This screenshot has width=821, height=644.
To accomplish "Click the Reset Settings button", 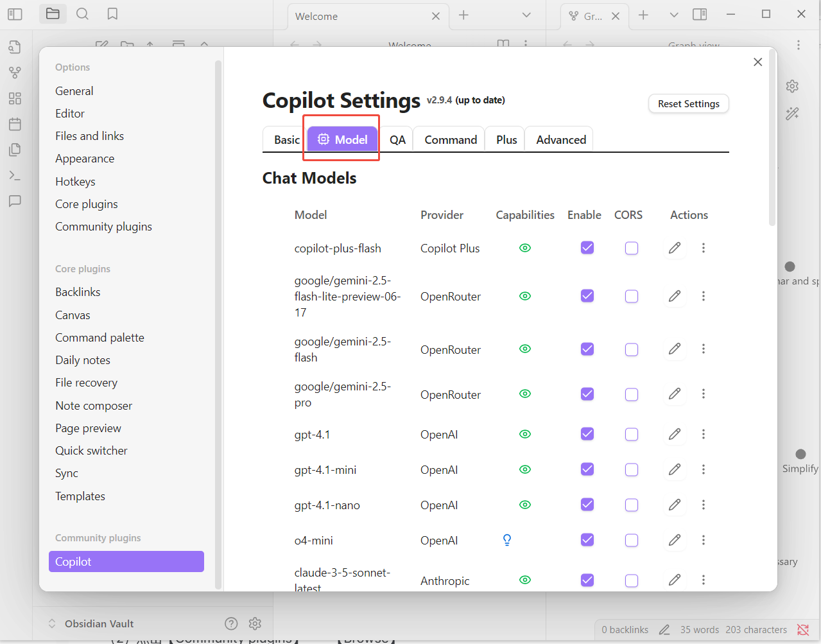I will point(689,103).
